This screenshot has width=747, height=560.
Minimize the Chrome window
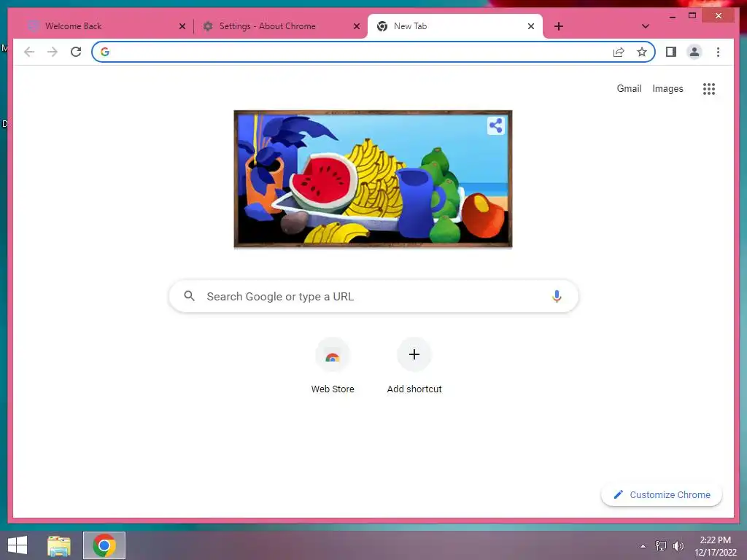click(672, 17)
